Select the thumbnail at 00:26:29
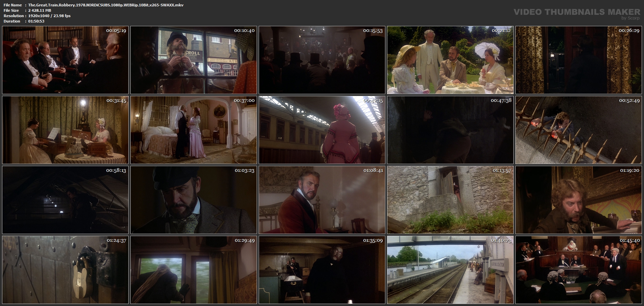644x306 pixels. [x=578, y=60]
